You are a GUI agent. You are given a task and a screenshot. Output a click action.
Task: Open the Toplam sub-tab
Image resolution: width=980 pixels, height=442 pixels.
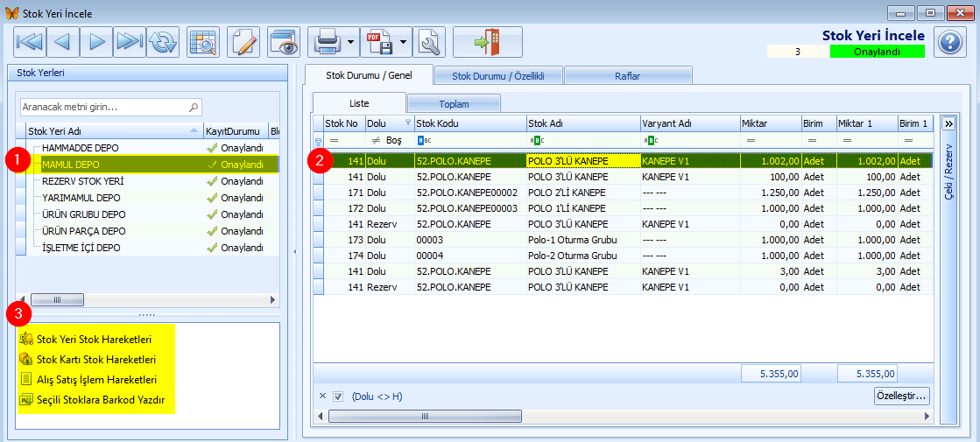point(454,103)
